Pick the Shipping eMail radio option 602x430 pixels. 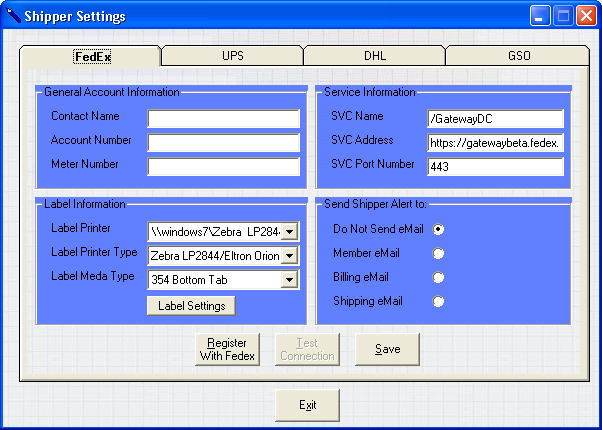tap(438, 301)
